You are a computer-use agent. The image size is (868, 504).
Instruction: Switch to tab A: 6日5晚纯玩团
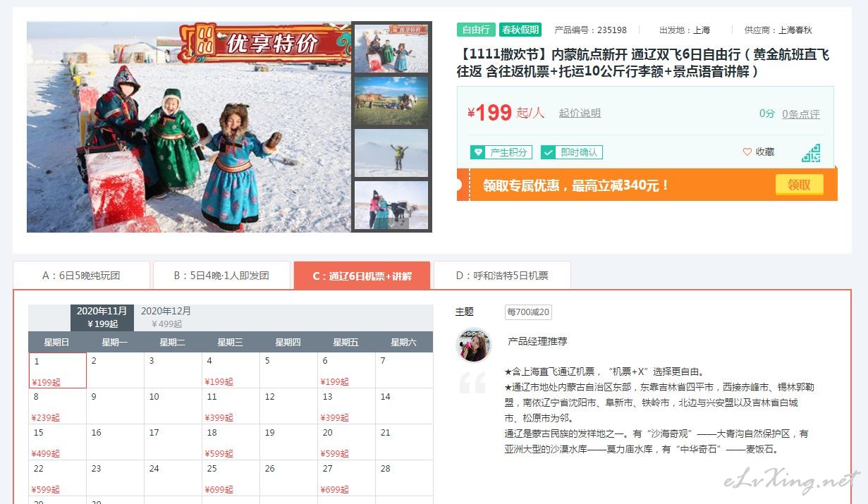coord(81,276)
